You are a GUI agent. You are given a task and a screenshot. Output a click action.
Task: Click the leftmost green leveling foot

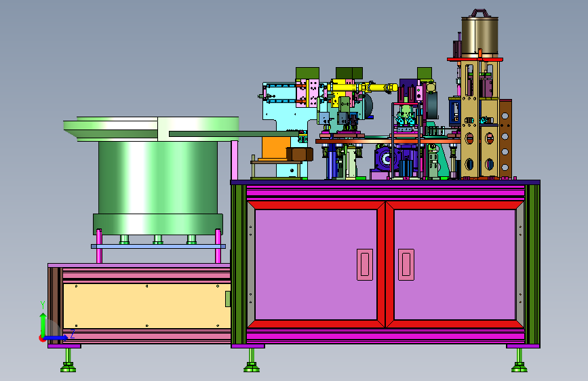pyautogui.click(x=68, y=361)
